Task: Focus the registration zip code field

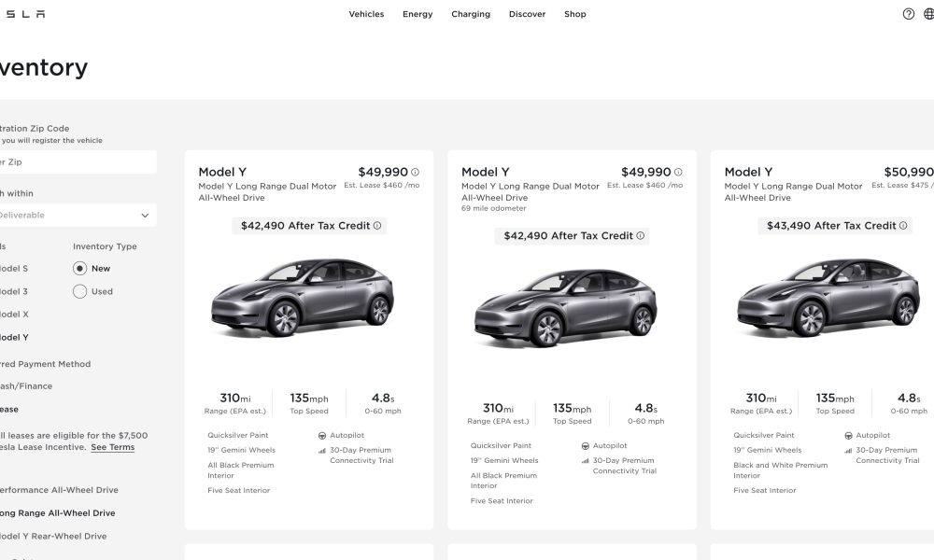Action: pyautogui.click(x=78, y=161)
